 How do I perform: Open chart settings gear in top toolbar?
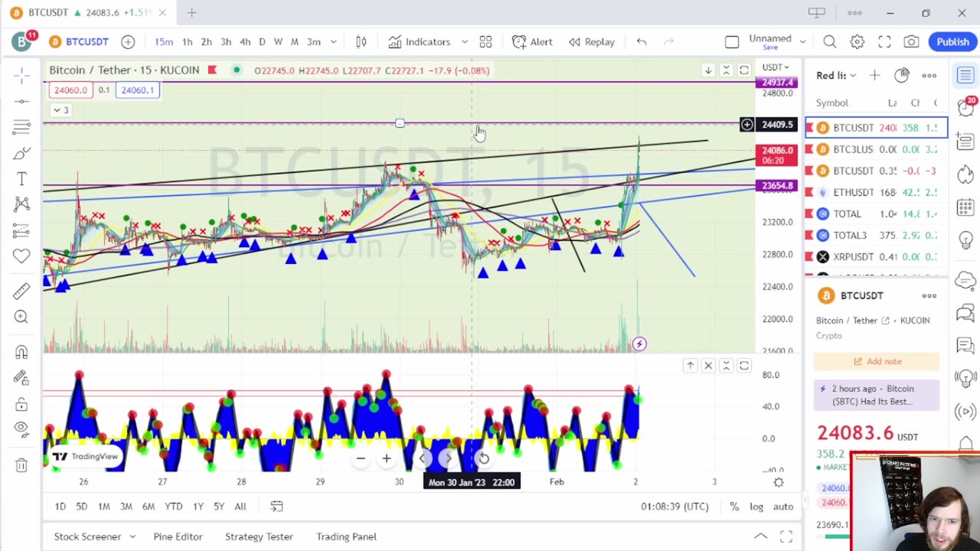coord(857,42)
